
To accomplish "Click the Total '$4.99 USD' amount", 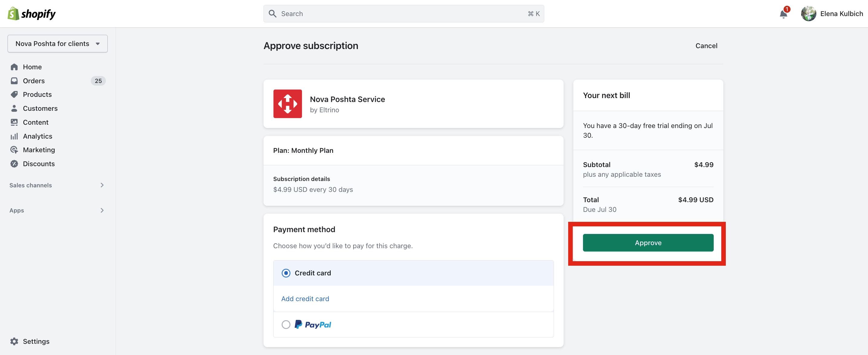I will pos(696,200).
